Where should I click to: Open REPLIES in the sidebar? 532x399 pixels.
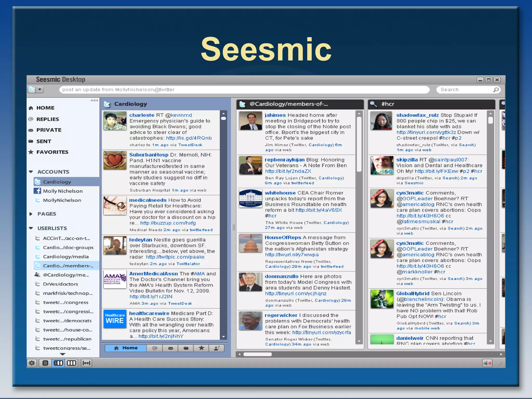[48, 119]
